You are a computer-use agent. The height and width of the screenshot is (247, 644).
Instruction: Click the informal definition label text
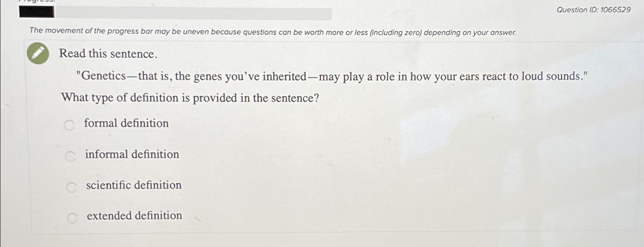click(x=132, y=154)
